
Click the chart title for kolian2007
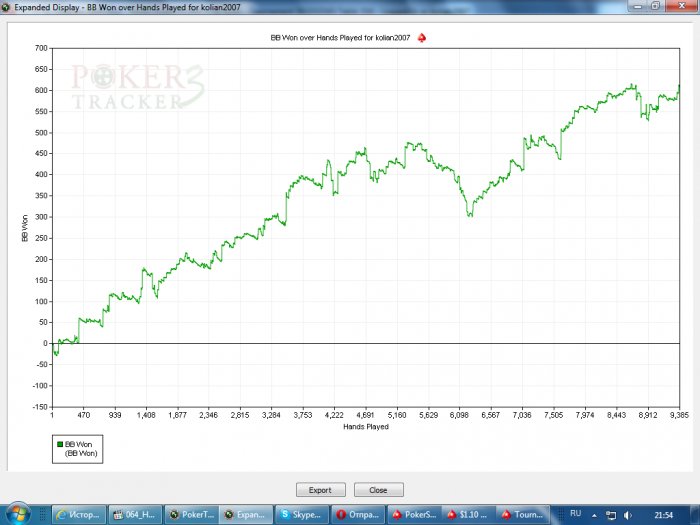[x=340, y=38]
